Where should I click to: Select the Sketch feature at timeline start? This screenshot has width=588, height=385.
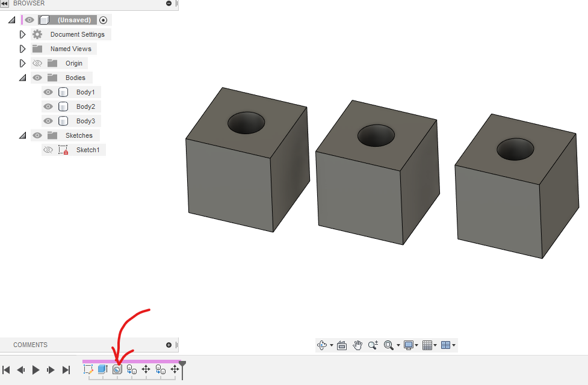tap(88, 370)
